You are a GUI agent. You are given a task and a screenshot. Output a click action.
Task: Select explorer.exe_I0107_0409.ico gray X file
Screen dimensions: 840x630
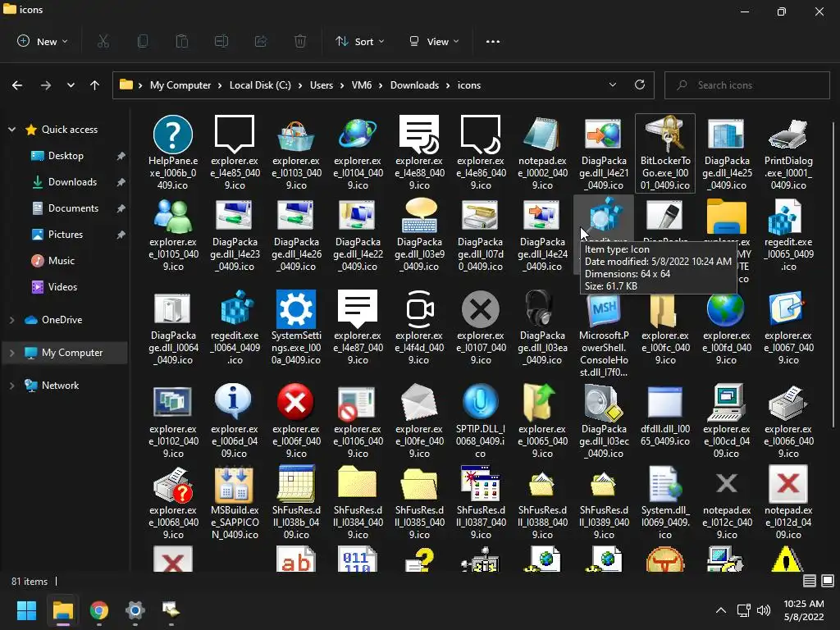[x=481, y=327]
